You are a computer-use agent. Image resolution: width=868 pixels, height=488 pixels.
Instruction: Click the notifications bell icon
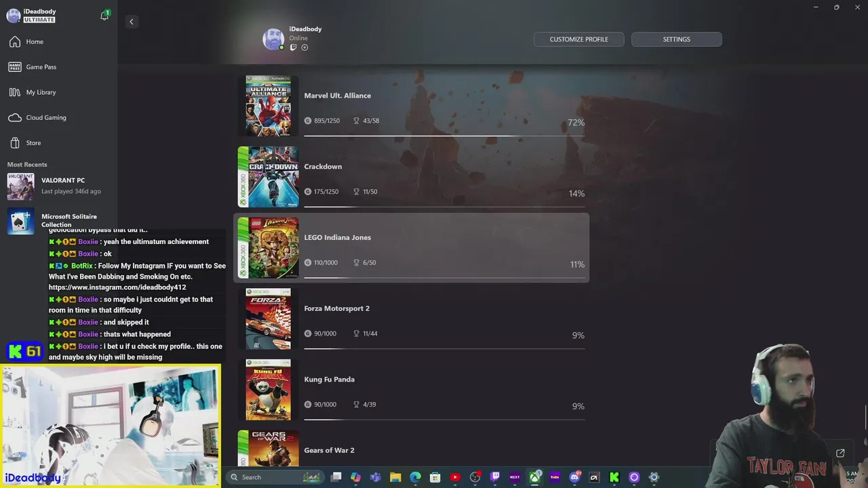coord(104,16)
